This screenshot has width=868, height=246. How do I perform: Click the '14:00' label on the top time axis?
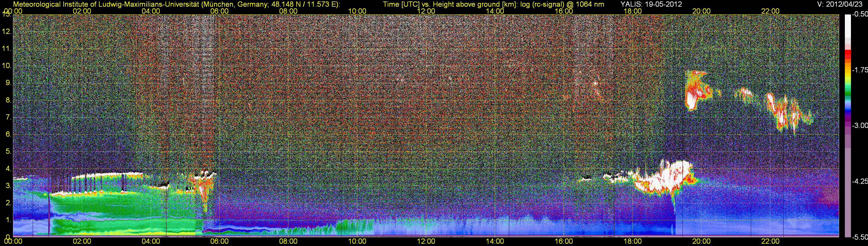pos(495,11)
